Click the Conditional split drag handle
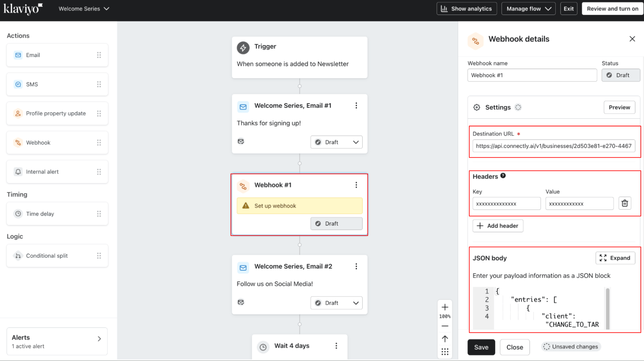The width and height of the screenshot is (644, 361). pyautogui.click(x=99, y=256)
